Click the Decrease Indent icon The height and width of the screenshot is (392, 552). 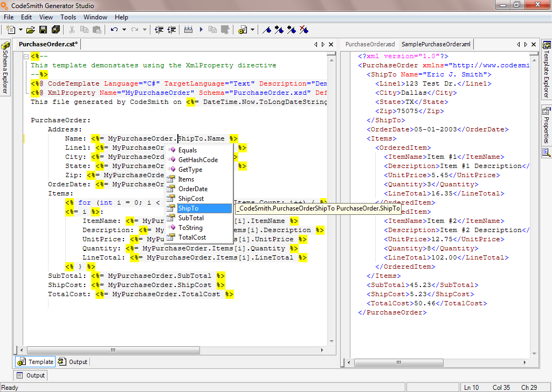(159, 30)
